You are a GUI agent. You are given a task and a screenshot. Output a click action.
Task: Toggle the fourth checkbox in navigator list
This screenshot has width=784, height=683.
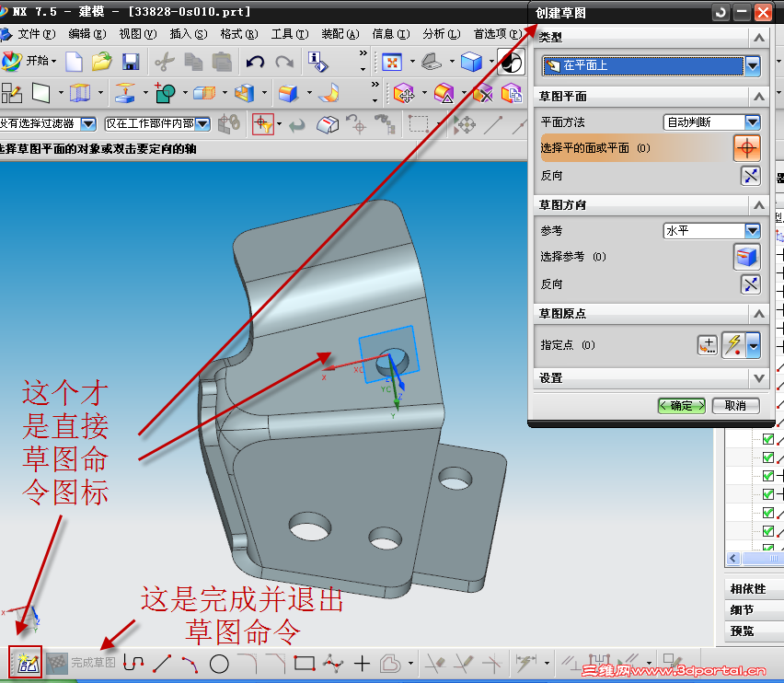(x=768, y=494)
